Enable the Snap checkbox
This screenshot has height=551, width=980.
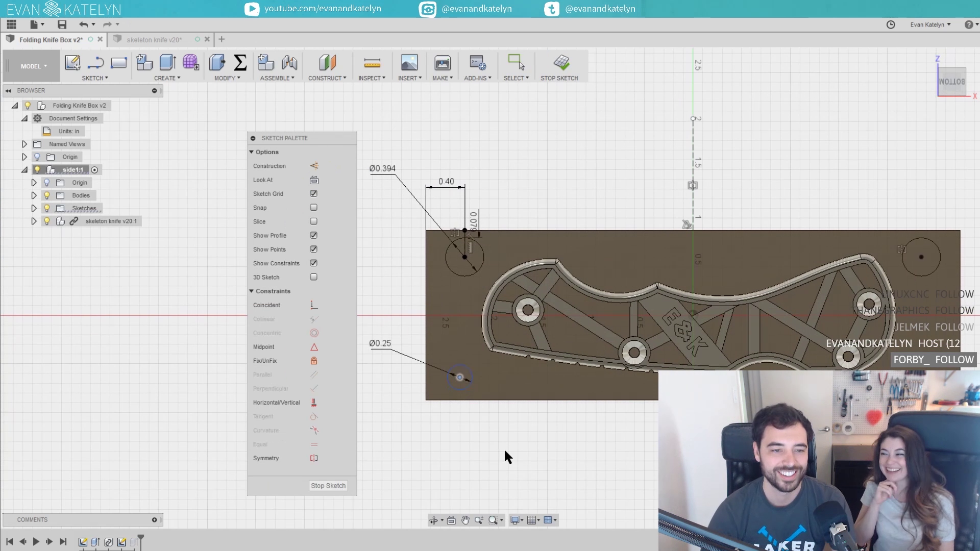click(313, 207)
